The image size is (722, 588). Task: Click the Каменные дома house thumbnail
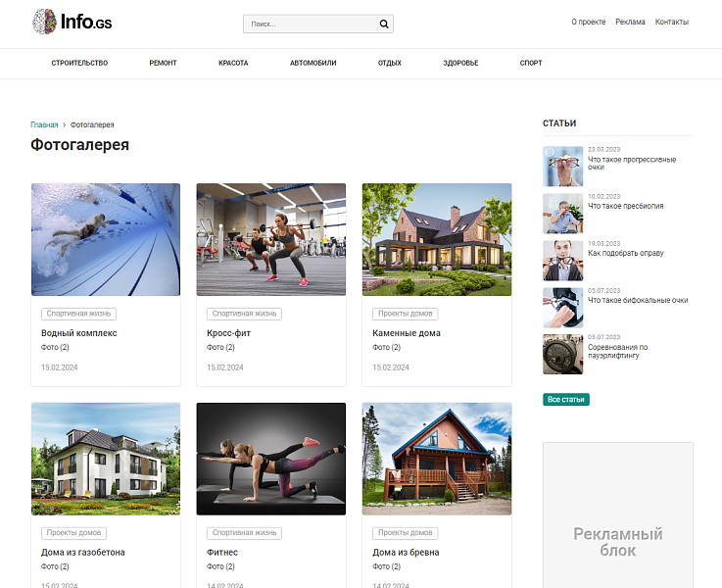(x=437, y=239)
